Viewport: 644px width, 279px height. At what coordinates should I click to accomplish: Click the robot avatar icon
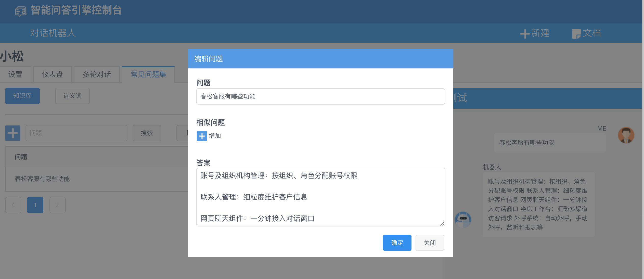463,220
